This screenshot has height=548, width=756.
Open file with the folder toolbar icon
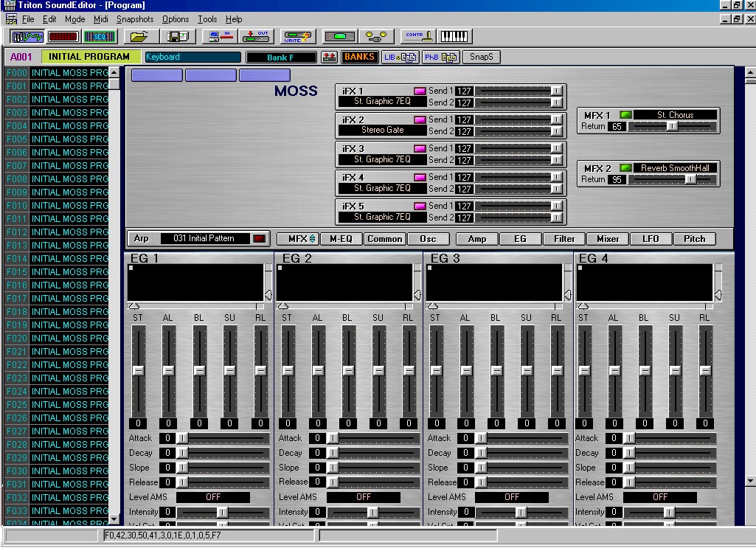(x=139, y=36)
